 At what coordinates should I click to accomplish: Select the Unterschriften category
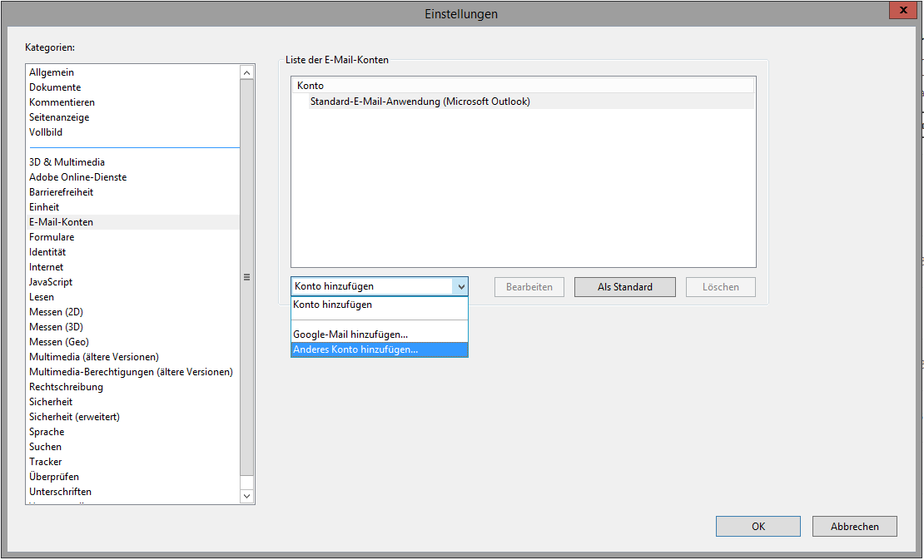(x=60, y=492)
